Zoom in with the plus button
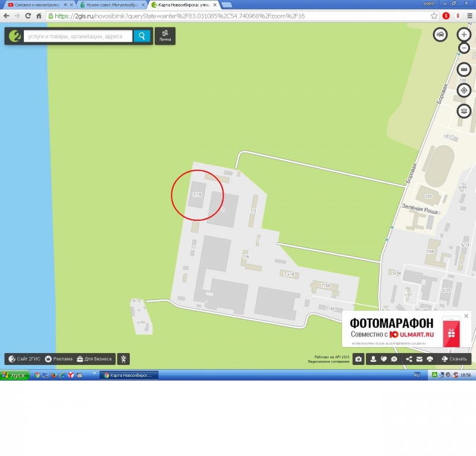Screen dimensions: 476x456 [x=464, y=35]
